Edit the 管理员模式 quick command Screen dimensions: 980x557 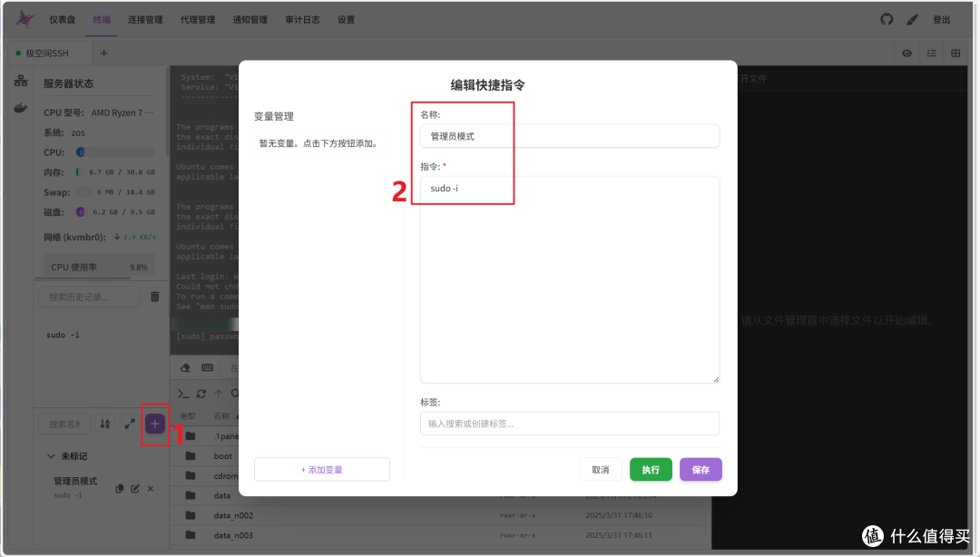[x=135, y=488]
